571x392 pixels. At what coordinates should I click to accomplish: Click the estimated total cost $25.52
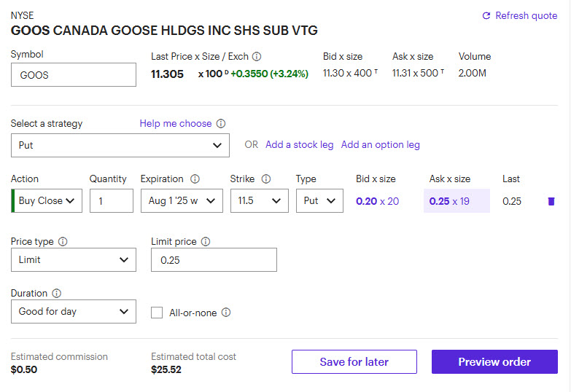166,369
